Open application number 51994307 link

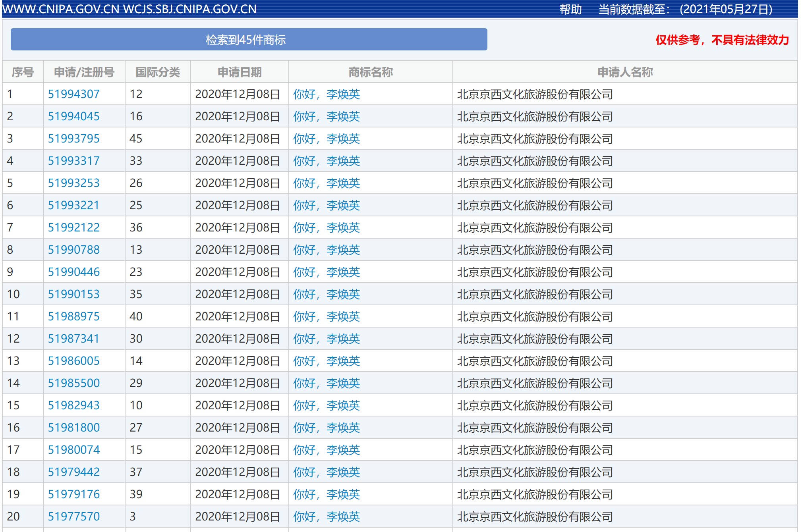tap(73, 94)
